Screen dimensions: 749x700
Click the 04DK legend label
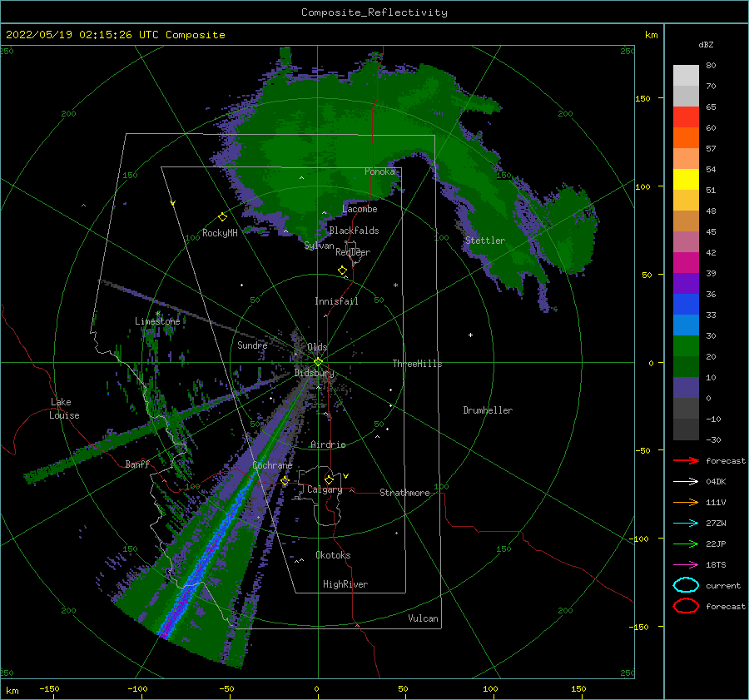pos(716,482)
